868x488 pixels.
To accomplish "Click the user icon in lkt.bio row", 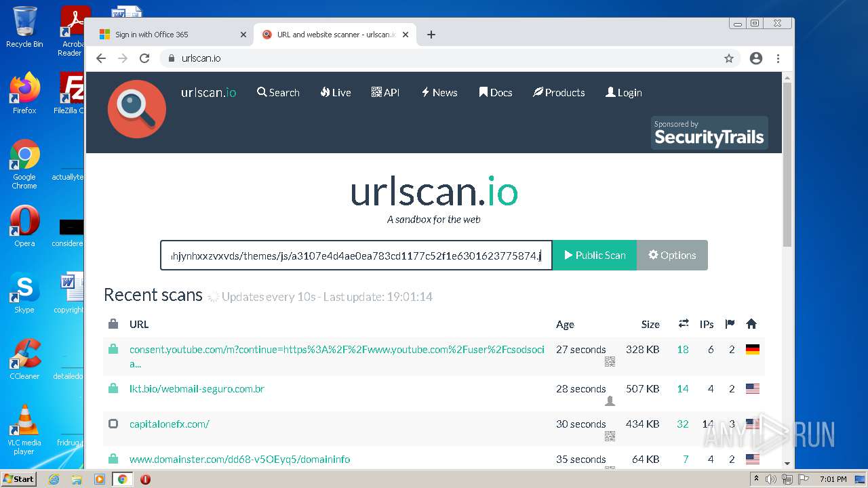I will [610, 401].
